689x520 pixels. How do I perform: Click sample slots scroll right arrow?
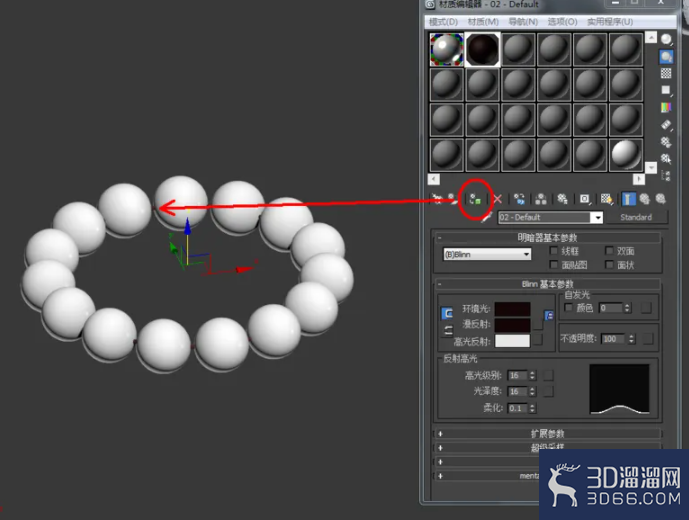[x=639, y=179]
